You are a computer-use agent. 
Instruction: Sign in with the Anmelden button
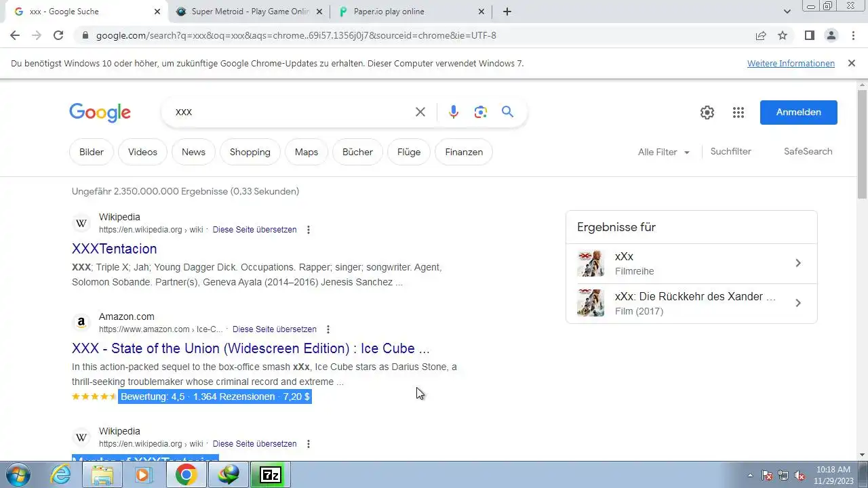799,113
